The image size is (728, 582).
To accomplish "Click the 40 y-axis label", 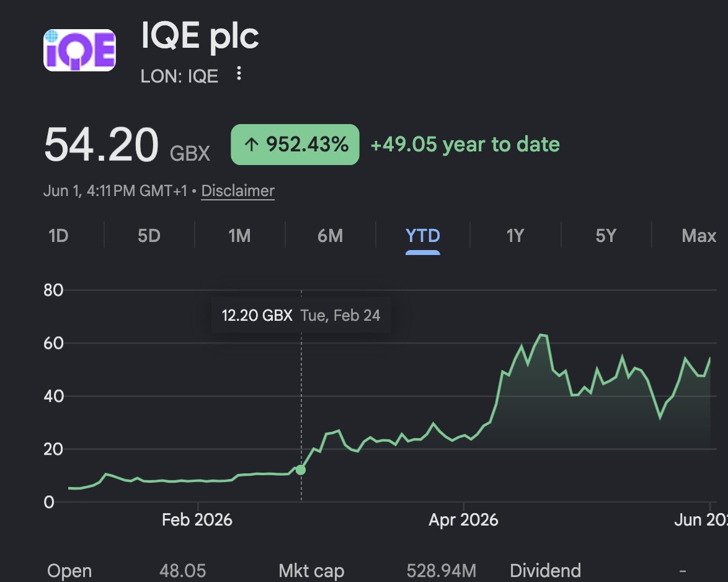I will [x=53, y=396].
